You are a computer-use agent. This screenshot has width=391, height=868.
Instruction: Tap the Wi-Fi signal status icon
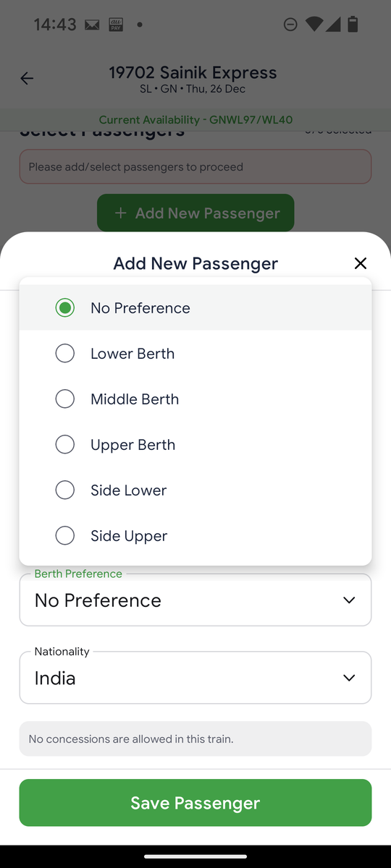click(314, 25)
